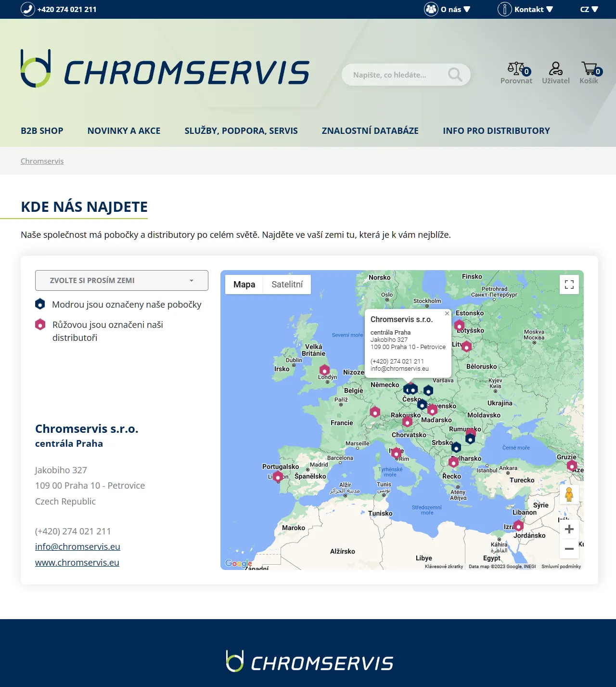
Task: Click the phone icon next to +420 274 021 211
Action: (26, 9)
